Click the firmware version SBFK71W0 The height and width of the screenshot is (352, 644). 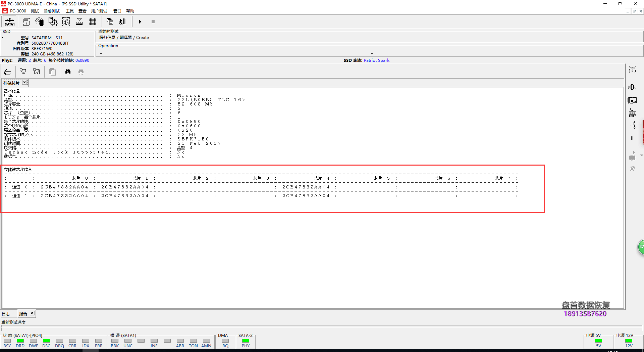(42, 49)
